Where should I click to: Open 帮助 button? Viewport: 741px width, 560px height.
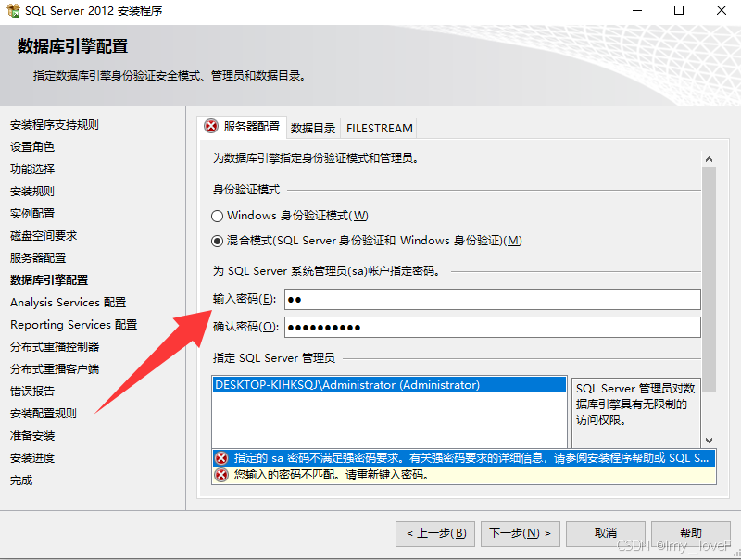pos(691,533)
